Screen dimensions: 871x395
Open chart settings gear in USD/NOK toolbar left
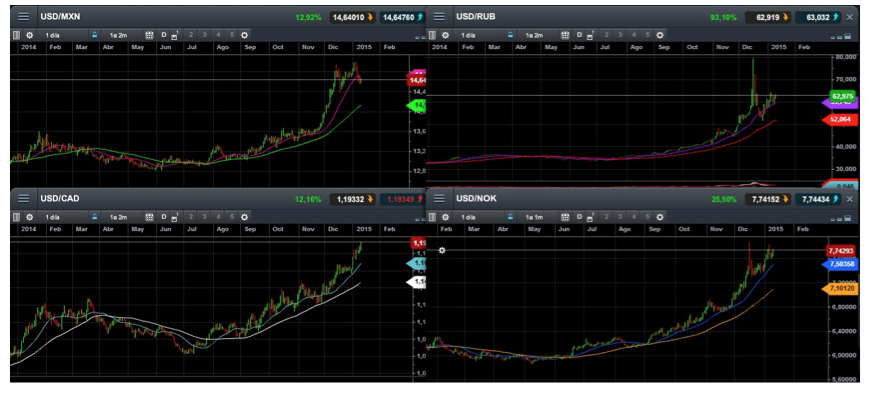click(x=445, y=217)
